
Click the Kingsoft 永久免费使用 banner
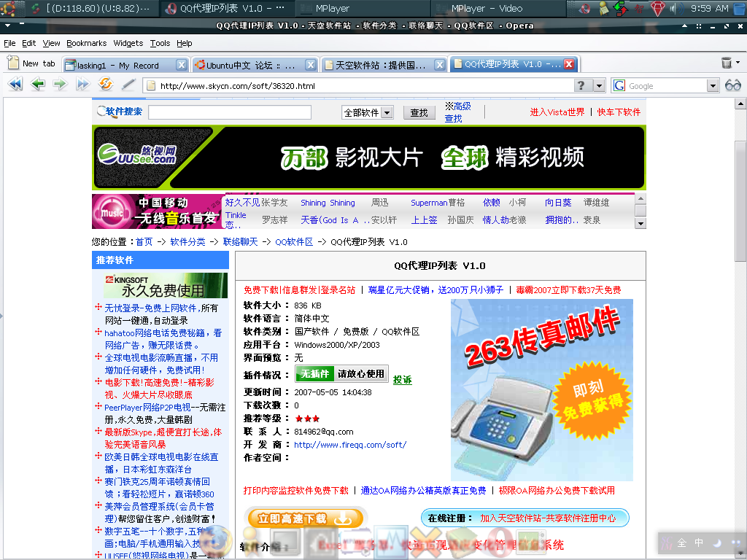pyautogui.click(x=166, y=285)
